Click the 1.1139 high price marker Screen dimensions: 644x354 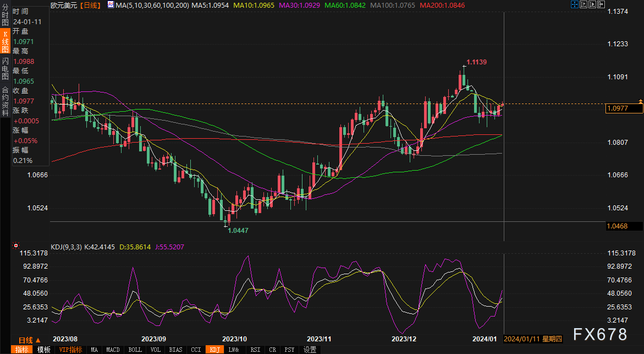[x=476, y=62]
